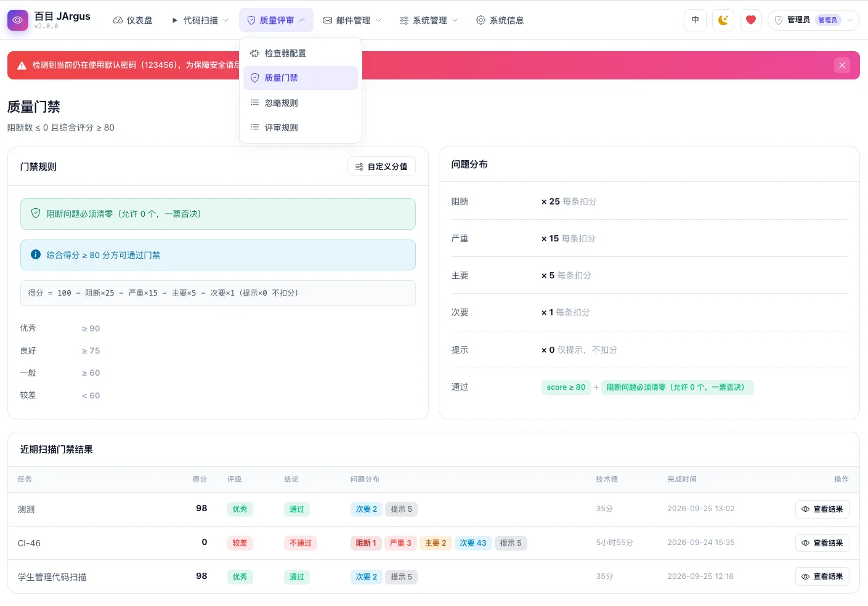Click the × 15 每条扣分 value

568,238
